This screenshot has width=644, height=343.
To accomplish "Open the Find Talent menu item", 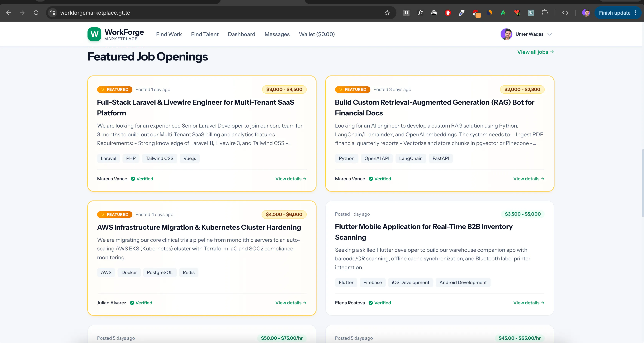I will pos(205,34).
